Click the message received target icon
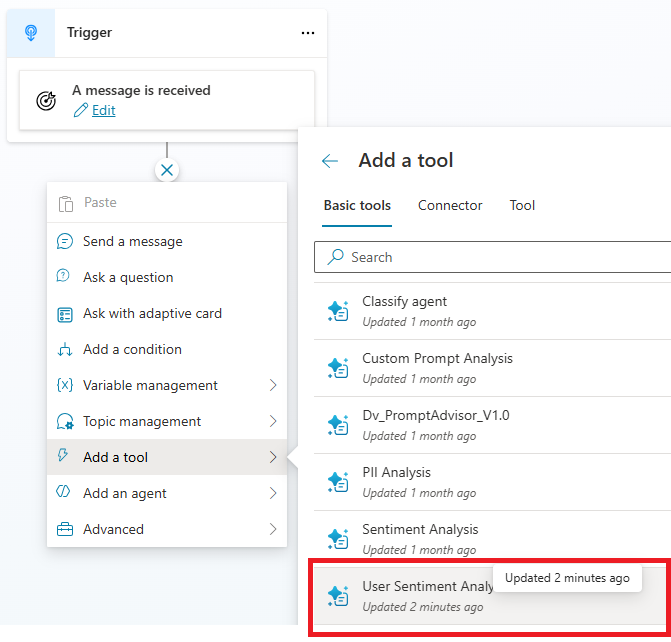The width and height of the screenshot is (671, 642). coord(46,100)
